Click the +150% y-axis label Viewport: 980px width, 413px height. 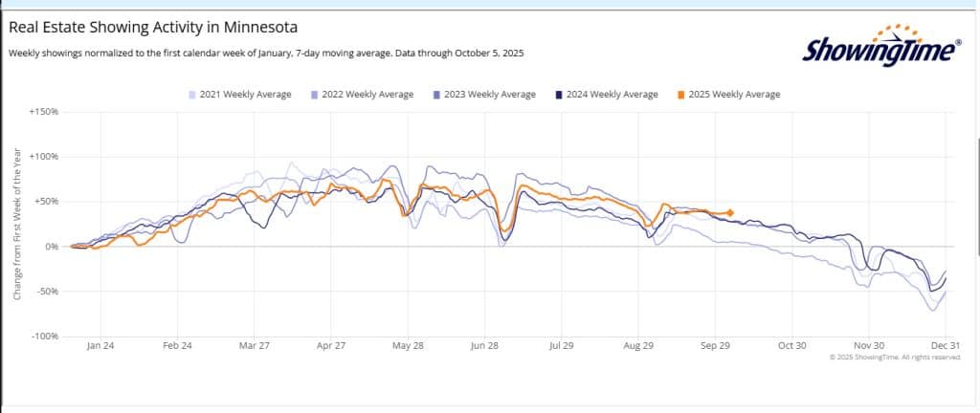point(44,112)
